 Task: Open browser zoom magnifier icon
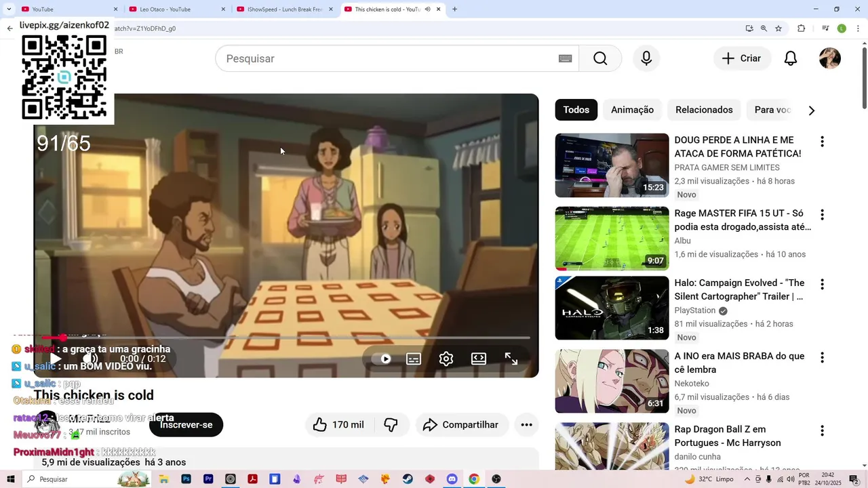(764, 28)
